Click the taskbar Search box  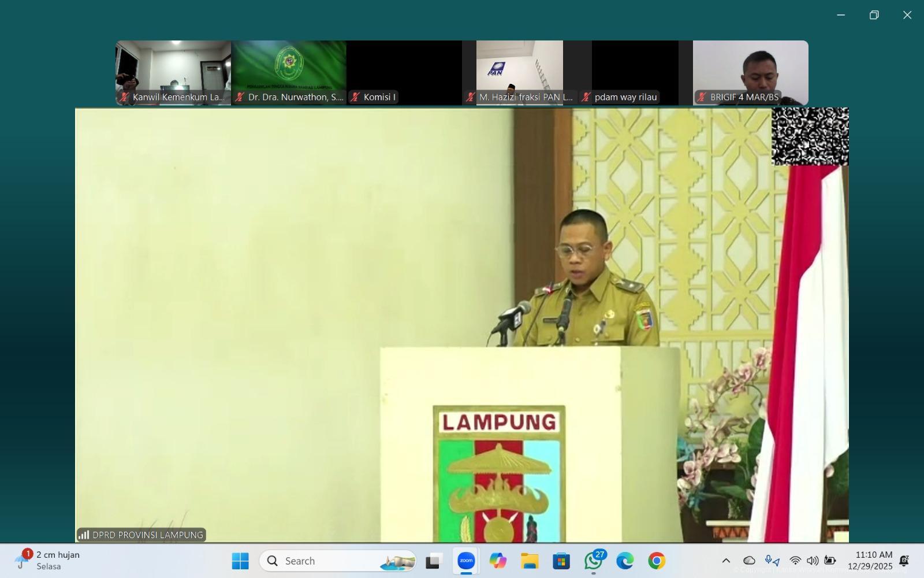(338, 561)
